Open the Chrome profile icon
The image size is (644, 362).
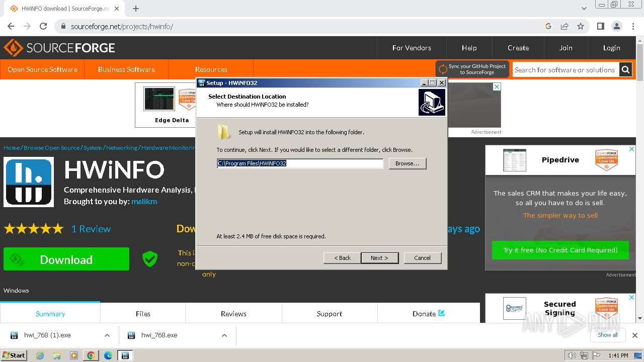click(x=617, y=26)
